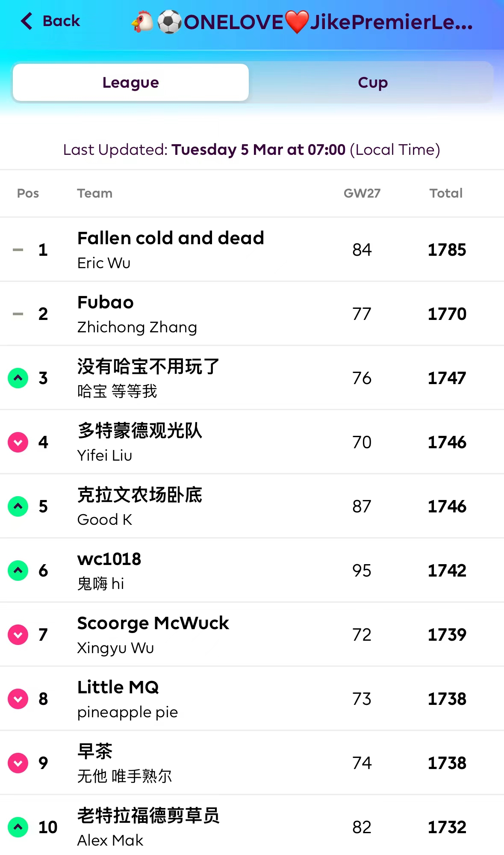Click the red down arrow at position 9
Screen dimensions: 504x855
pos(18,763)
